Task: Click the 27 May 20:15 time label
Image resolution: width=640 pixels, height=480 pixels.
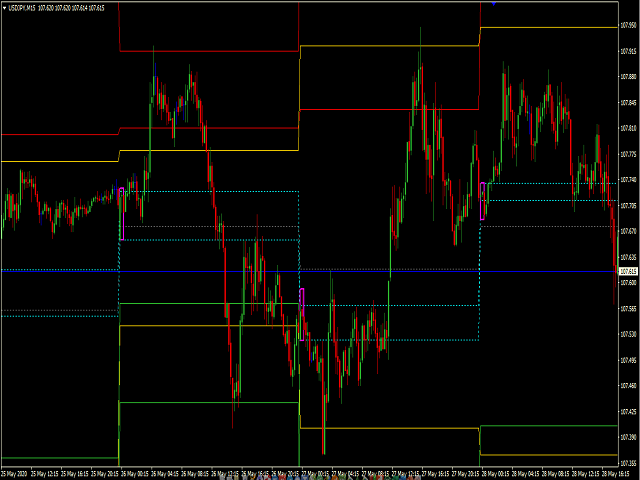Action: [x=465, y=474]
